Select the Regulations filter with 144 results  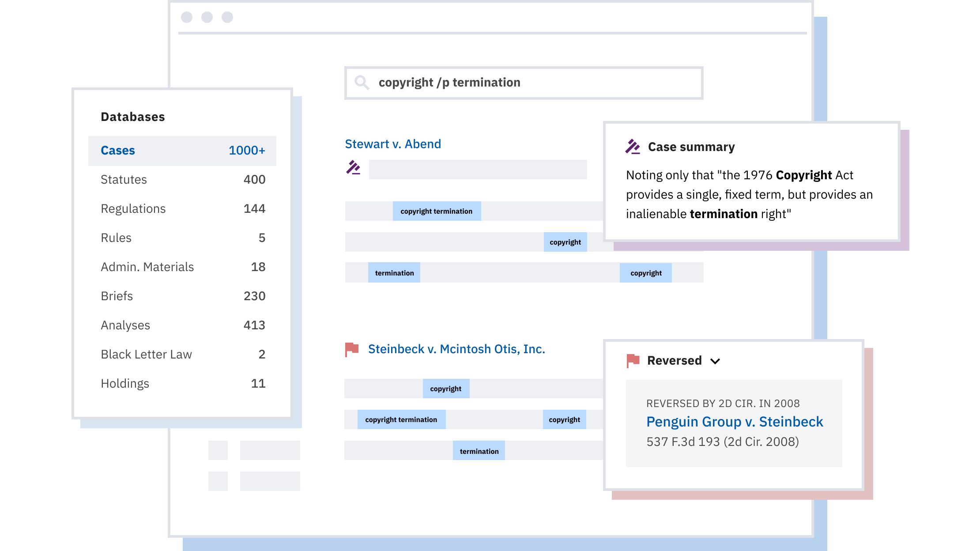[x=133, y=208]
